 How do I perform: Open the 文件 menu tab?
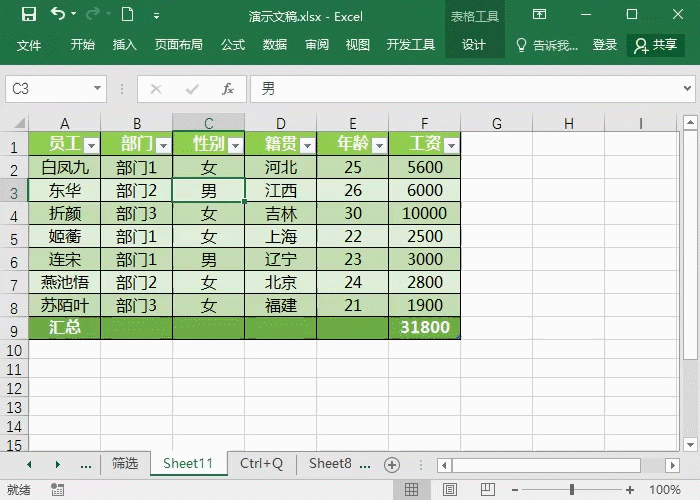pyautogui.click(x=29, y=45)
